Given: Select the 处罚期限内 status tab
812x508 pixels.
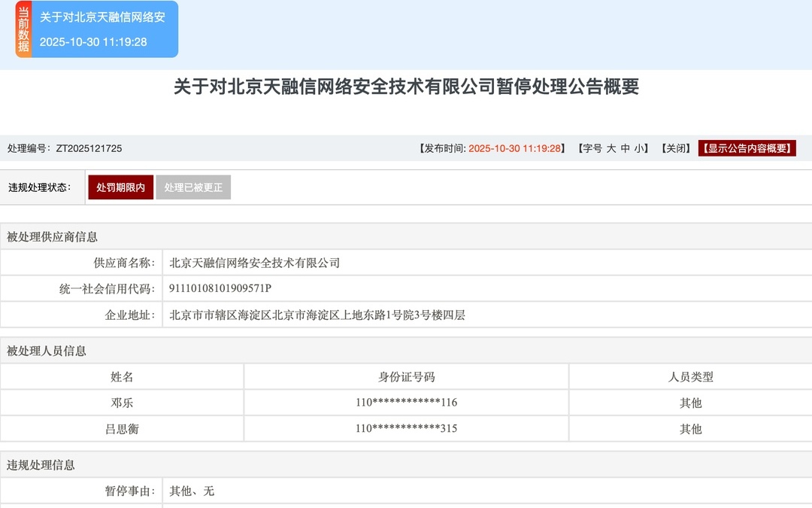Looking at the screenshot, I should point(120,187).
